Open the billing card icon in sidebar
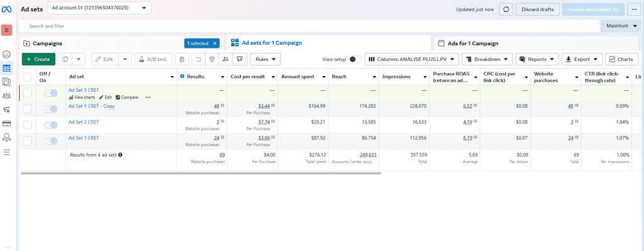 point(6,124)
